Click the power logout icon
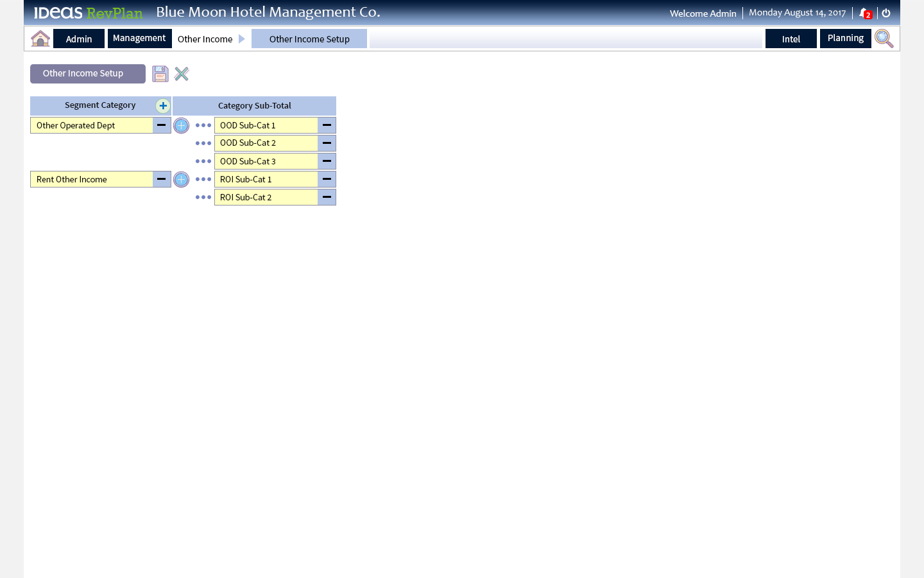 pyautogui.click(x=886, y=13)
